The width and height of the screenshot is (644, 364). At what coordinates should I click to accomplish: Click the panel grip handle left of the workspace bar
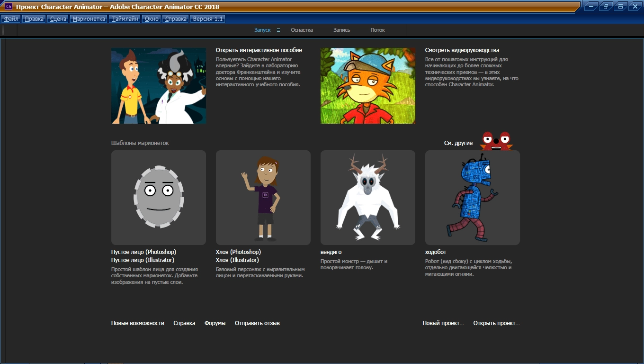4,30
